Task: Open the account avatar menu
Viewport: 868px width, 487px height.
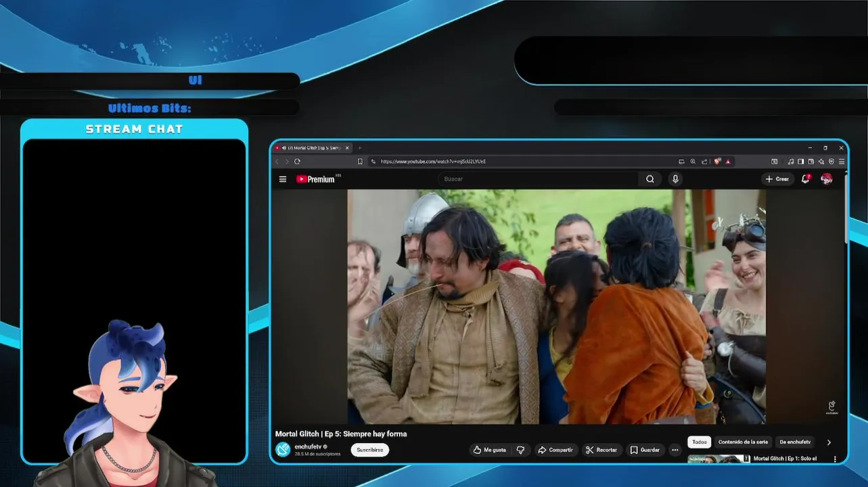Action: point(826,179)
